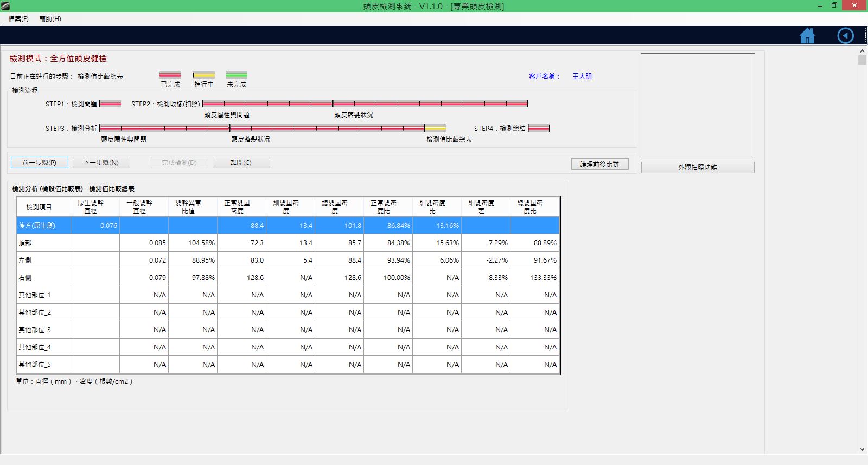Click the scrollbar down arrow

click(863, 449)
